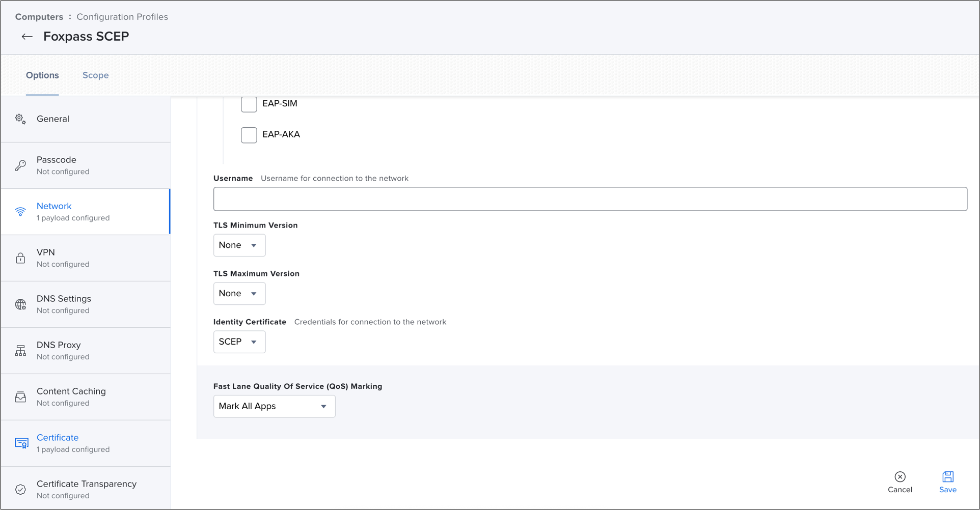Open the TLS Minimum Version dropdown
The image size is (980, 510).
click(x=239, y=245)
